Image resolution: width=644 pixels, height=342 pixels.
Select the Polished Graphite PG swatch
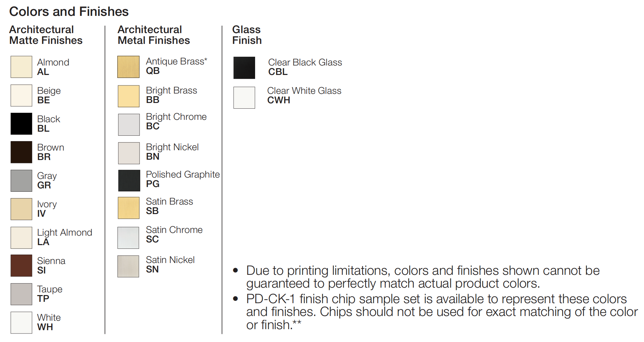coord(129,180)
